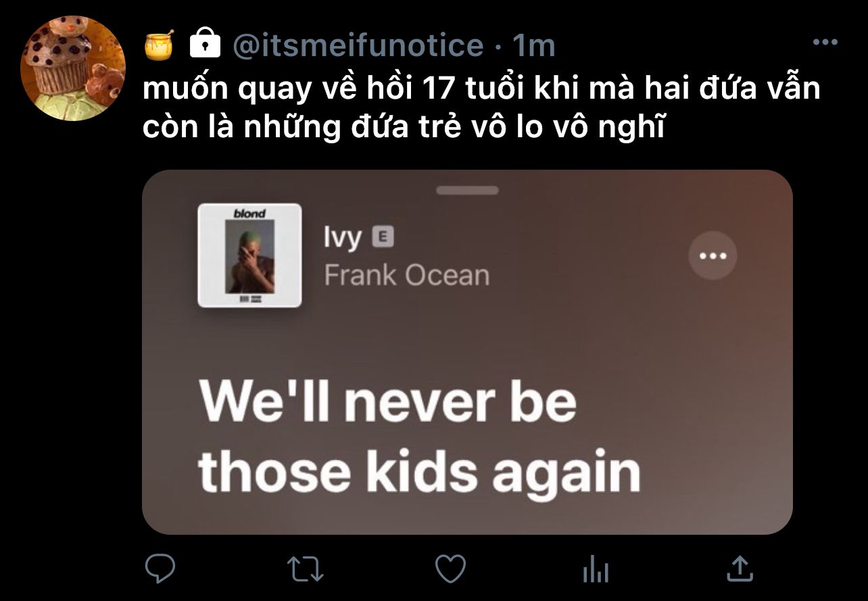Open the tweet's three-dot more menu
This screenshot has width=868, height=601.
tap(825, 43)
